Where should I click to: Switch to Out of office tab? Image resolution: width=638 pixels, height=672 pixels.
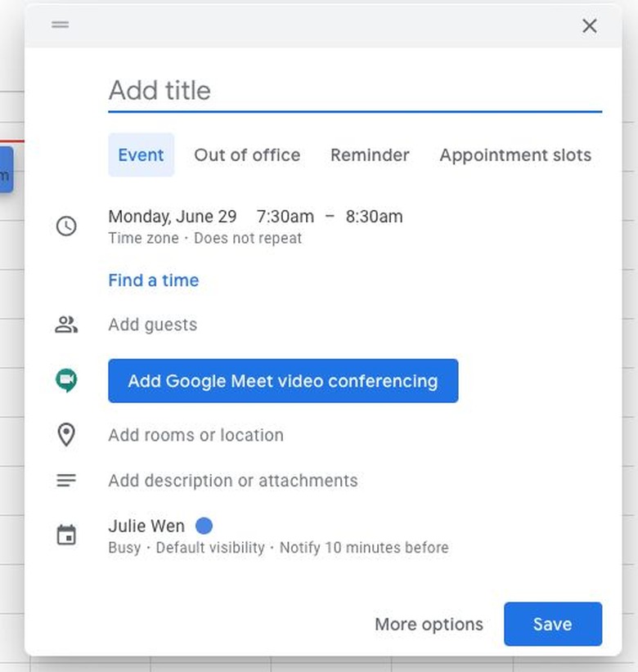(247, 155)
